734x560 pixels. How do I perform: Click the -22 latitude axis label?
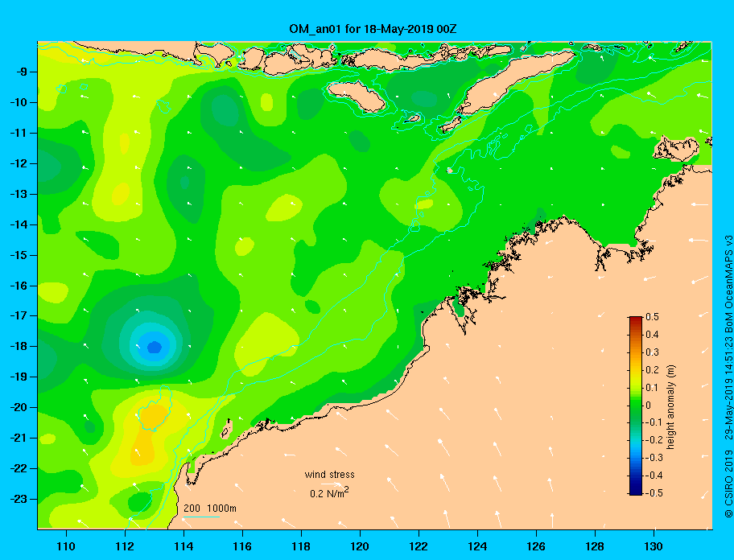(x=19, y=468)
